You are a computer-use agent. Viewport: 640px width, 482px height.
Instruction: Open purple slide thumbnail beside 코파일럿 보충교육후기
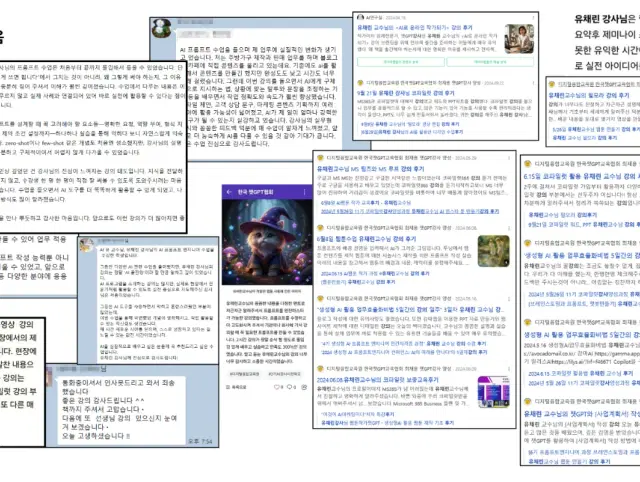click(493, 392)
